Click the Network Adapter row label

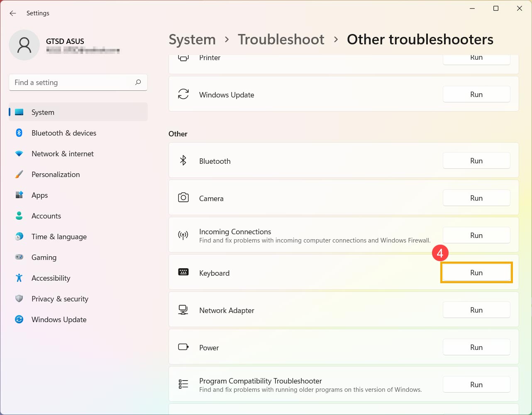(227, 310)
